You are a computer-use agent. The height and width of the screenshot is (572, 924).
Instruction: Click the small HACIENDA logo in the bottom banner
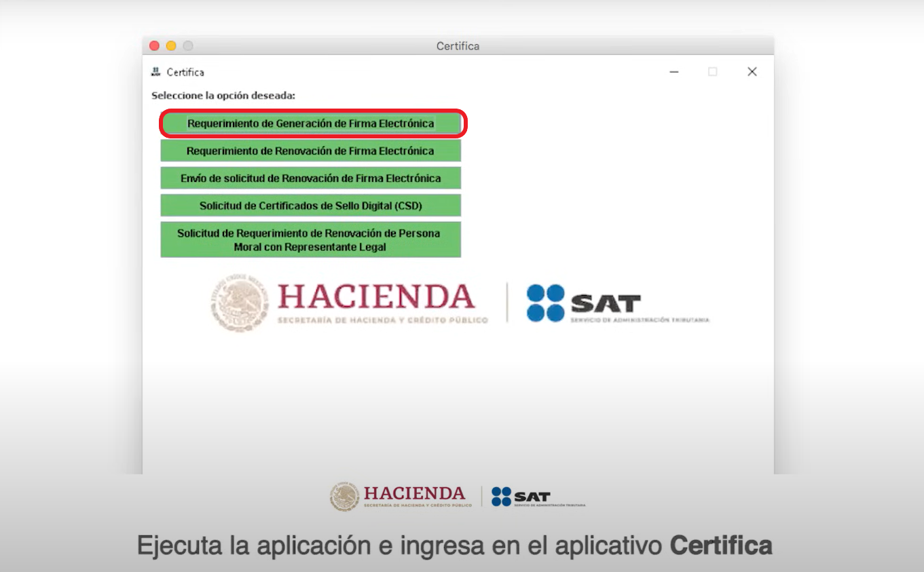tap(414, 494)
